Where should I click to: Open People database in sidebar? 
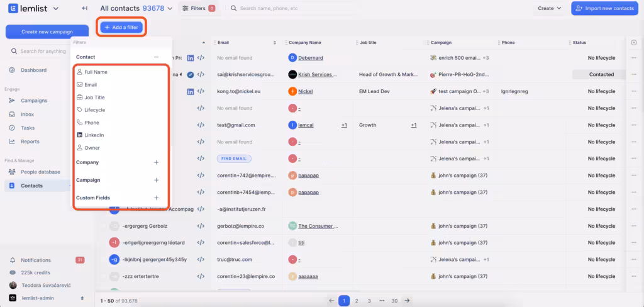[40, 172]
